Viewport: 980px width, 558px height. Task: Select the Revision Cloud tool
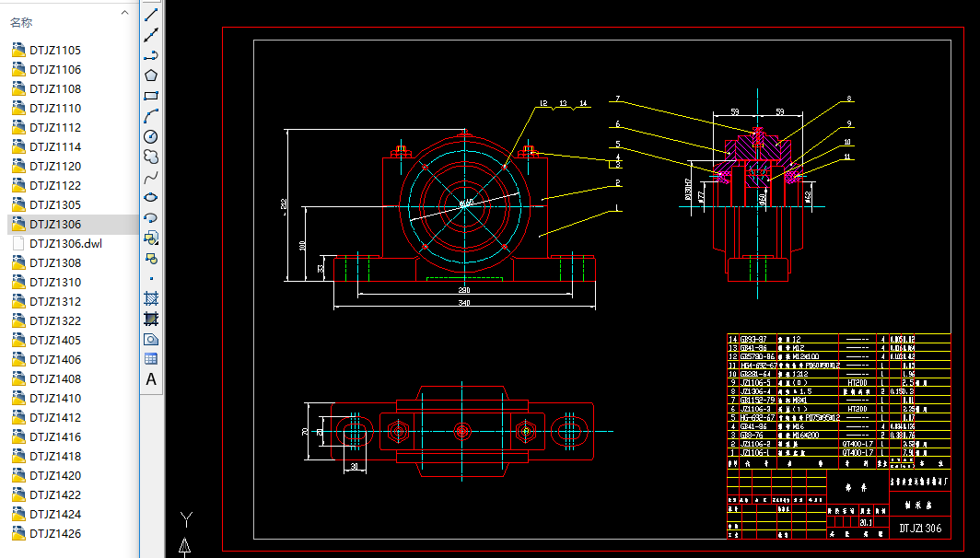tap(151, 157)
